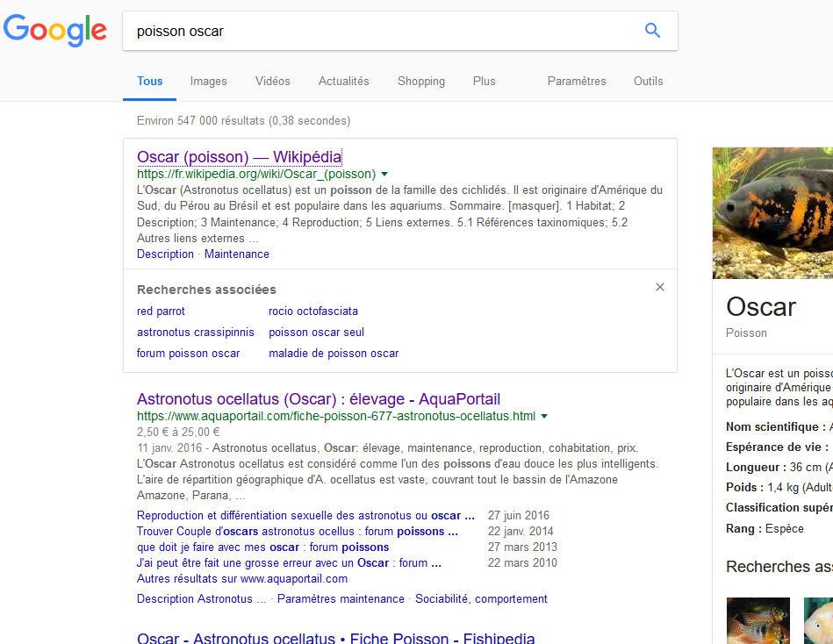Click the '22 mars 2010' date

[x=522, y=562]
